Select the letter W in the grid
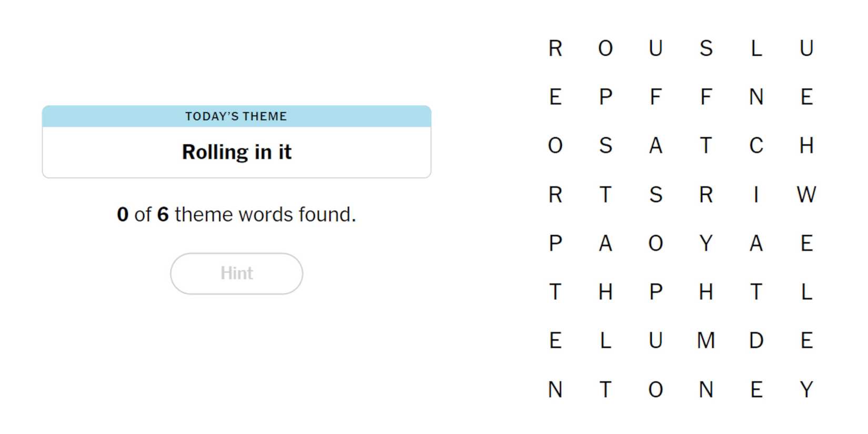Image resolution: width=868 pixels, height=434 pixels. coord(806,195)
